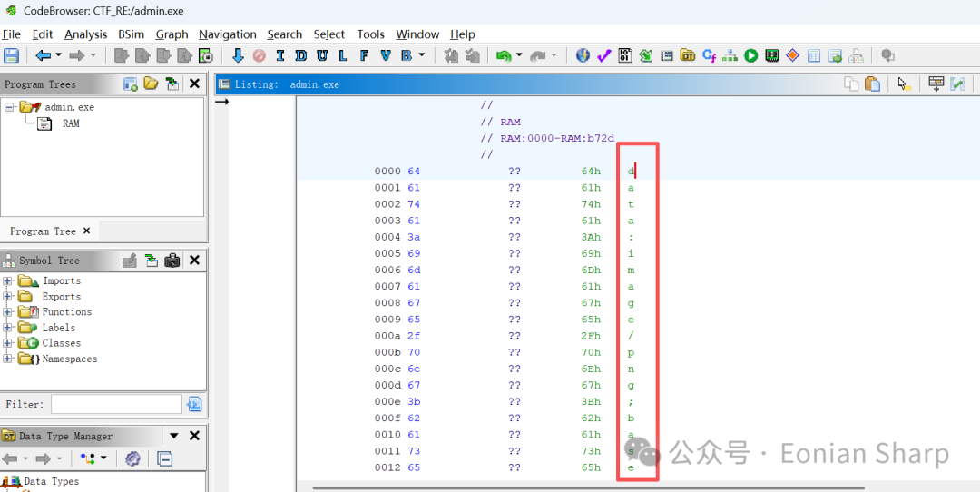Image resolution: width=980 pixels, height=492 pixels.
Task: Click the Save program icon
Action: [11, 55]
